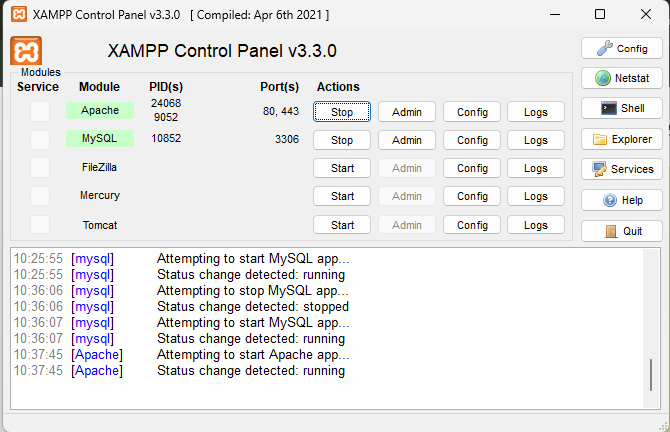Open the Shell terminal

point(621,108)
